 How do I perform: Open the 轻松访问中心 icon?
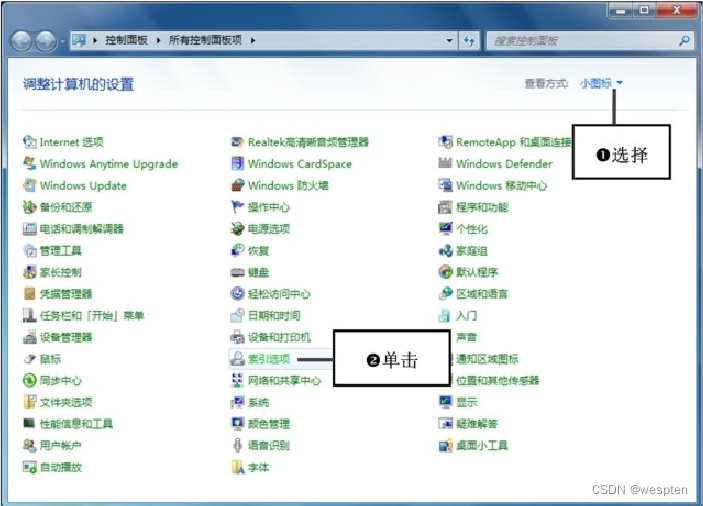(x=237, y=294)
